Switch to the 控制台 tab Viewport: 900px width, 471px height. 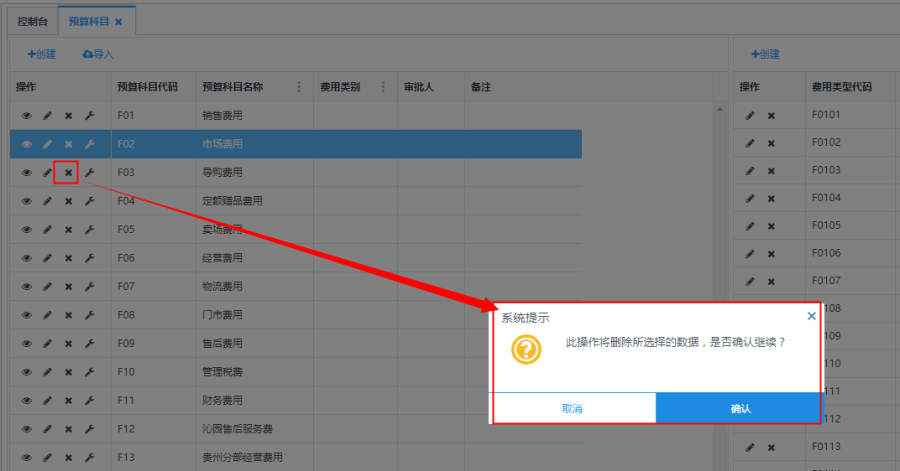coord(32,21)
